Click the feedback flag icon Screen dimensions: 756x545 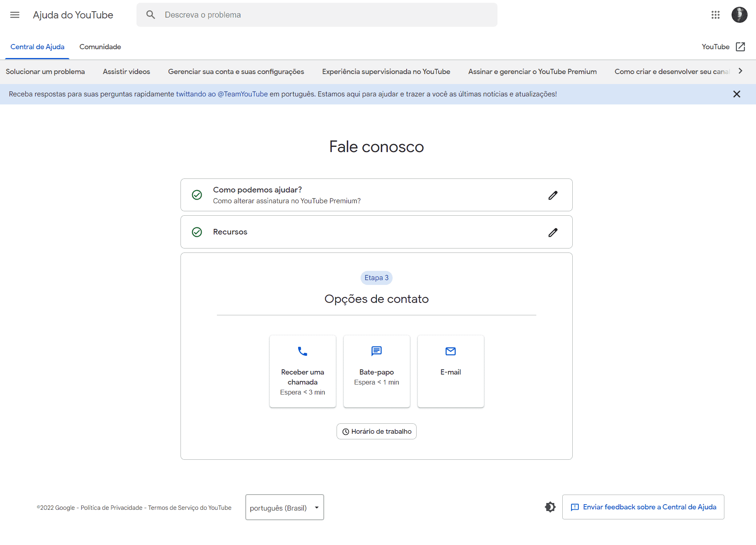click(575, 507)
